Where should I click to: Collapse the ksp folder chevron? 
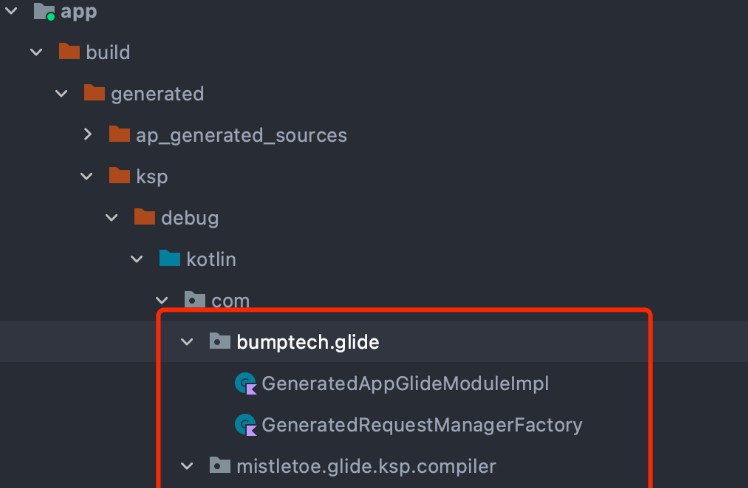[x=86, y=177]
